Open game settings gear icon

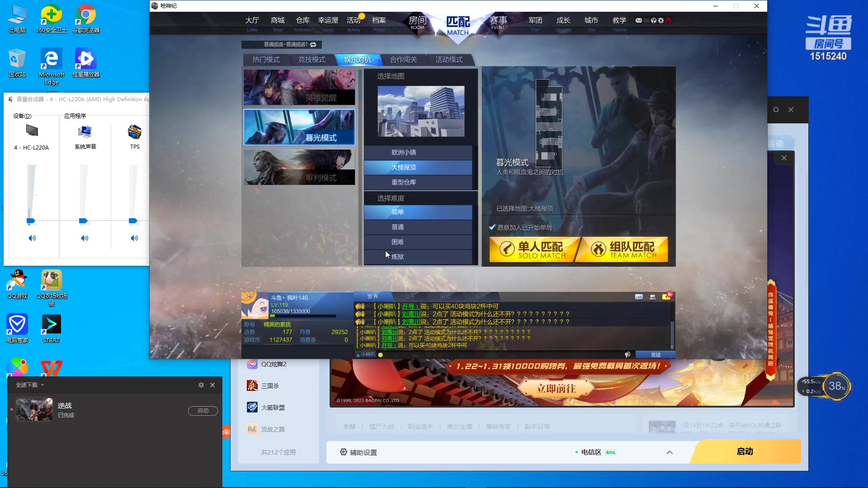(661, 20)
